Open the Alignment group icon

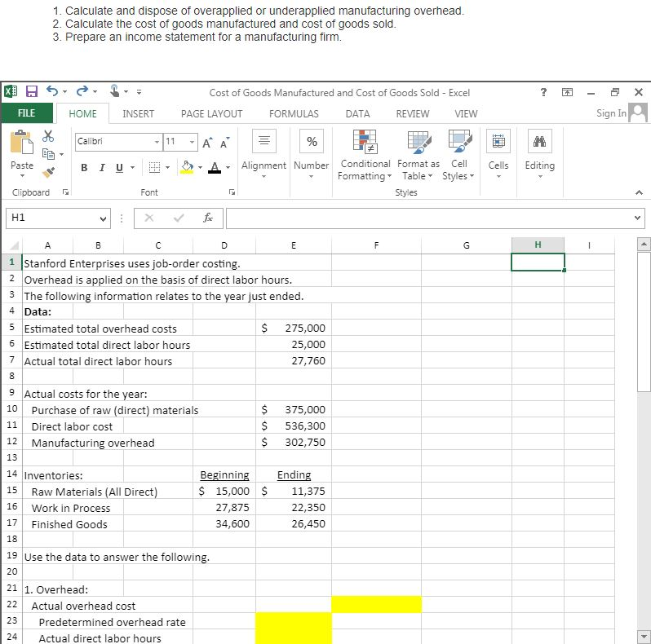[x=264, y=141]
